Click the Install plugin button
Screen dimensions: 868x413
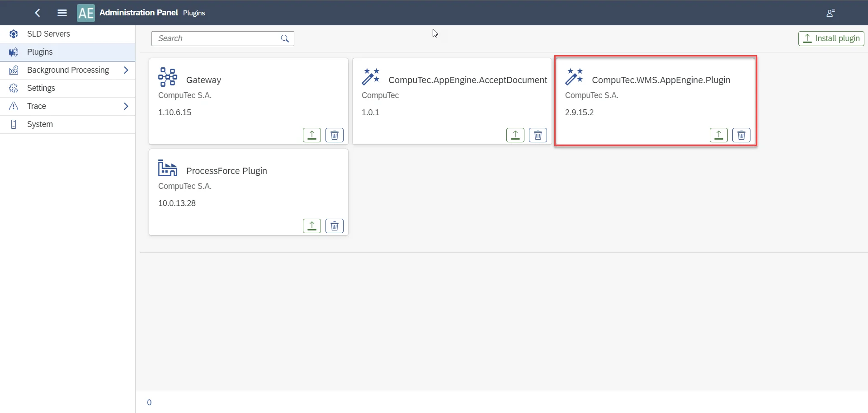pos(831,38)
